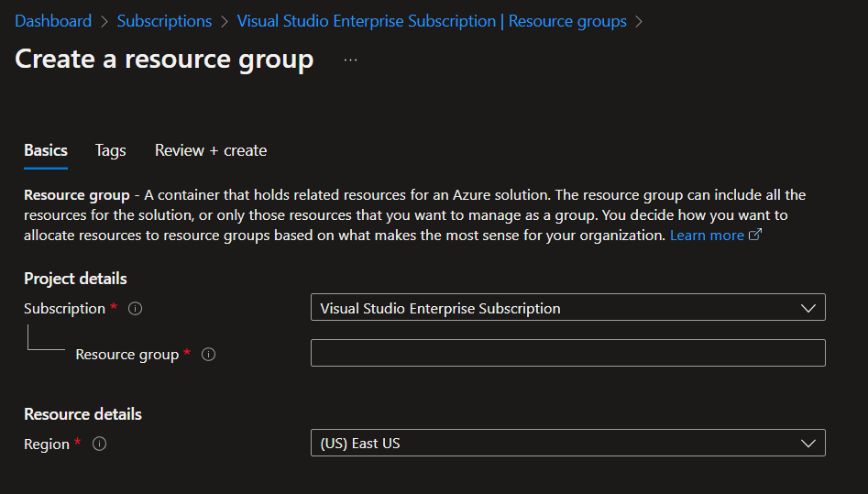
Task: Click the Resource group field label
Action: pos(126,355)
